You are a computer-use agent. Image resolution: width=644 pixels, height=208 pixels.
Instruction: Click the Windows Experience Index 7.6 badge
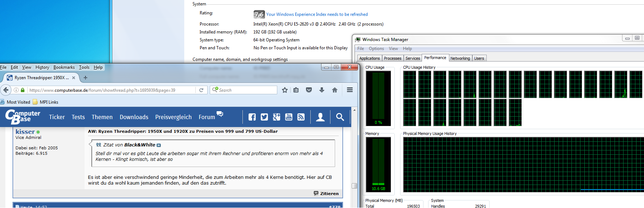[x=259, y=14]
